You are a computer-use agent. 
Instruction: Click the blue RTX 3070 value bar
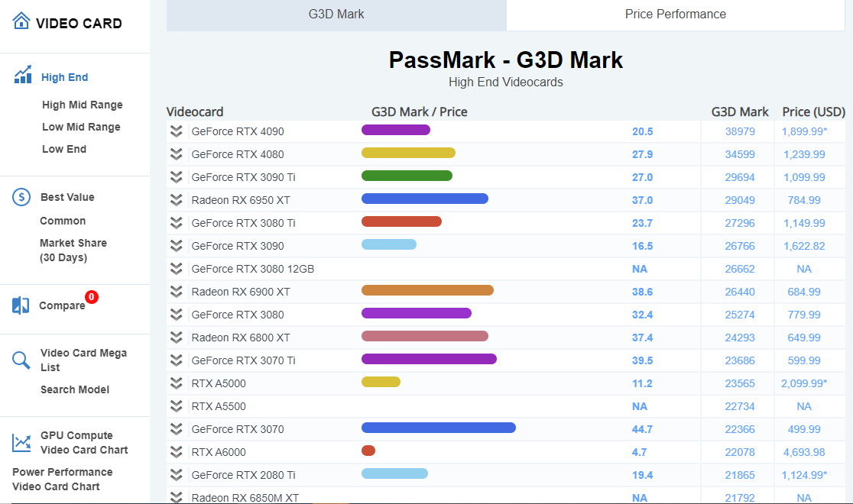pos(439,428)
